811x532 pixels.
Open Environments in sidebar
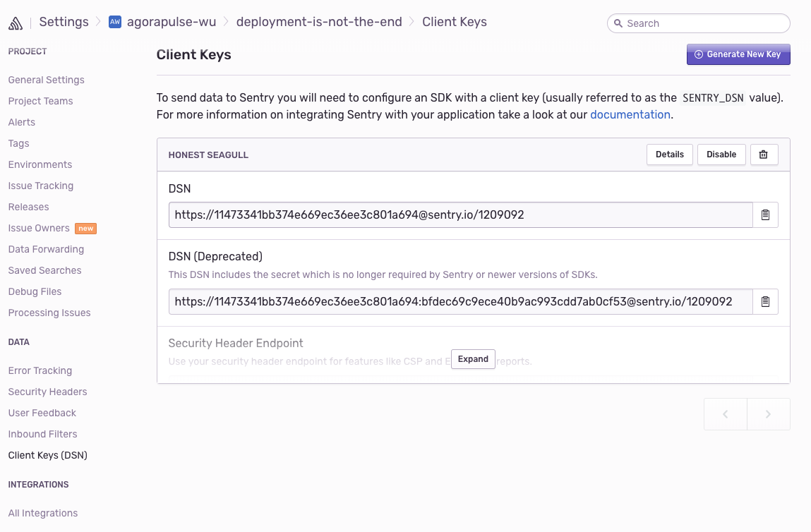(x=40, y=164)
